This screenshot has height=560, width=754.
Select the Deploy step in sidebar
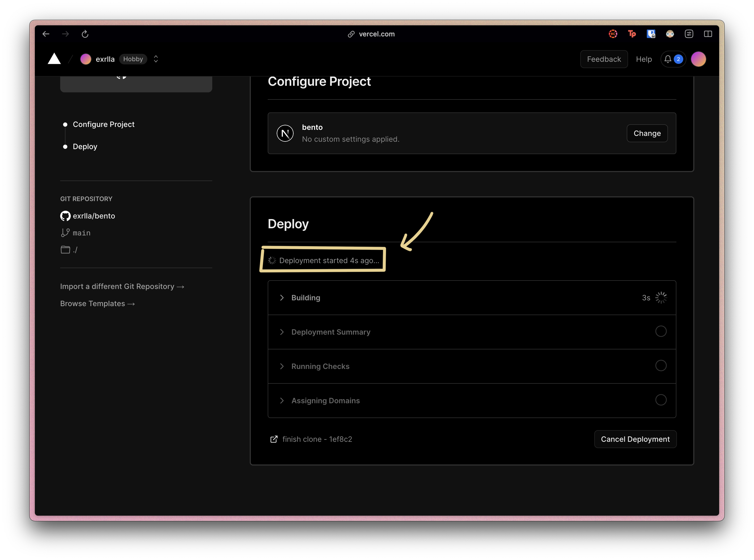coord(85,146)
